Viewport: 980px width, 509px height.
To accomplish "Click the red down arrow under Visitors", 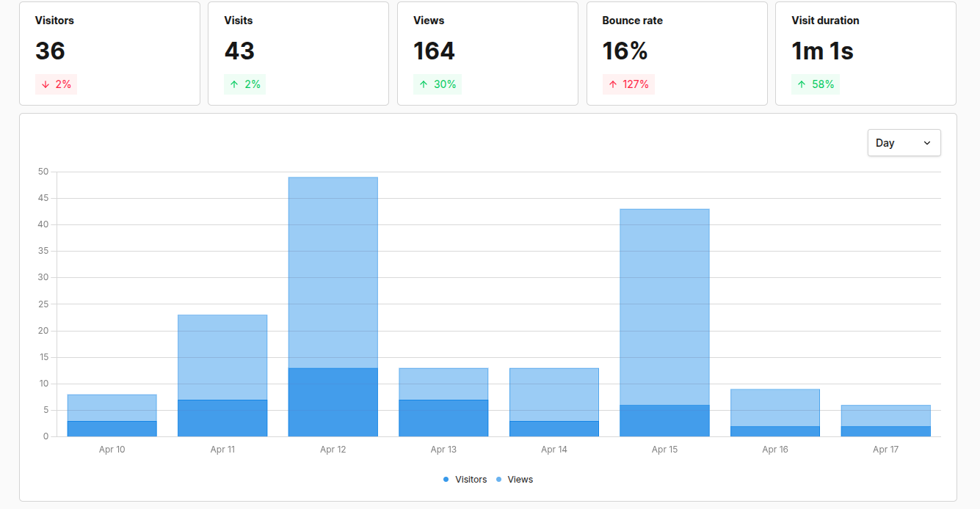I will click(46, 84).
